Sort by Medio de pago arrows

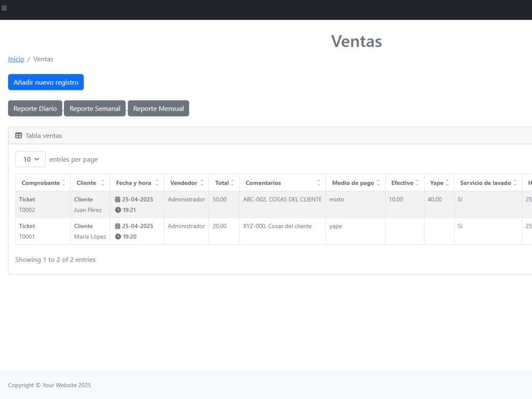[378, 183]
